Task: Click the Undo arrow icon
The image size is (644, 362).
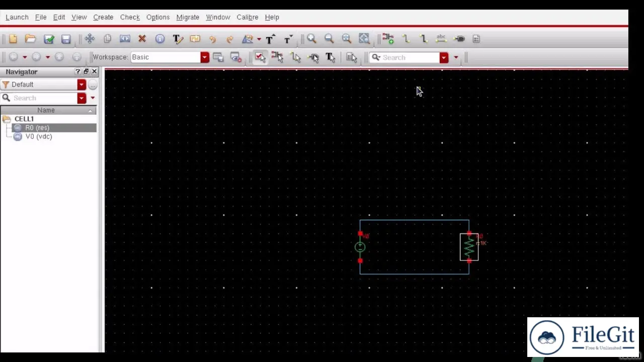Action: pyautogui.click(x=212, y=39)
